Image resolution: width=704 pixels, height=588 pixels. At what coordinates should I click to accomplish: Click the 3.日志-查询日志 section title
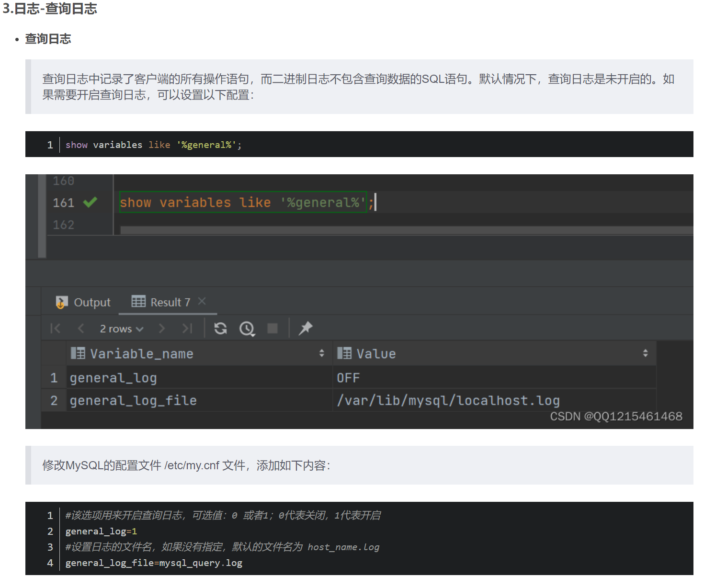[x=50, y=9]
